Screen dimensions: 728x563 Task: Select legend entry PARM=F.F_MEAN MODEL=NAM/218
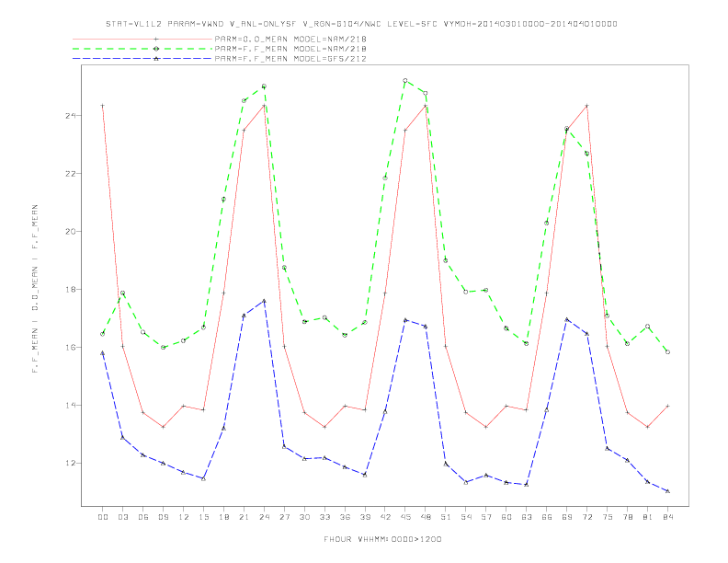(290, 49)
